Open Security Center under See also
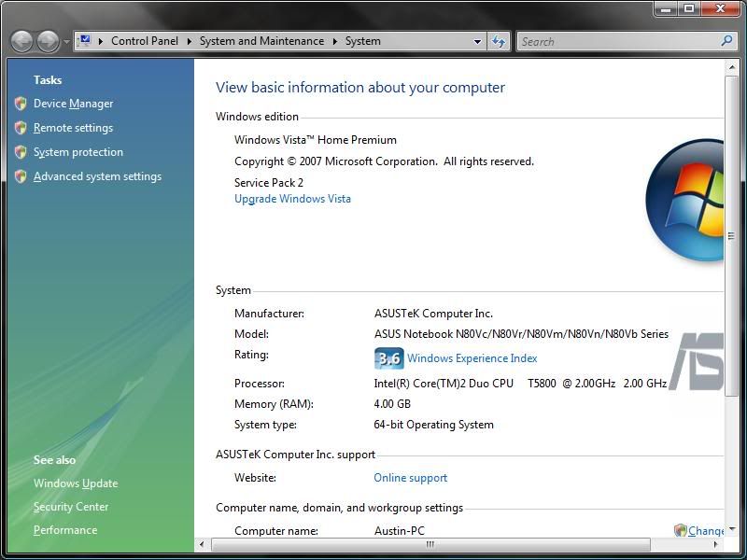This screenshot has height=560, width=747. click(71, 507)
